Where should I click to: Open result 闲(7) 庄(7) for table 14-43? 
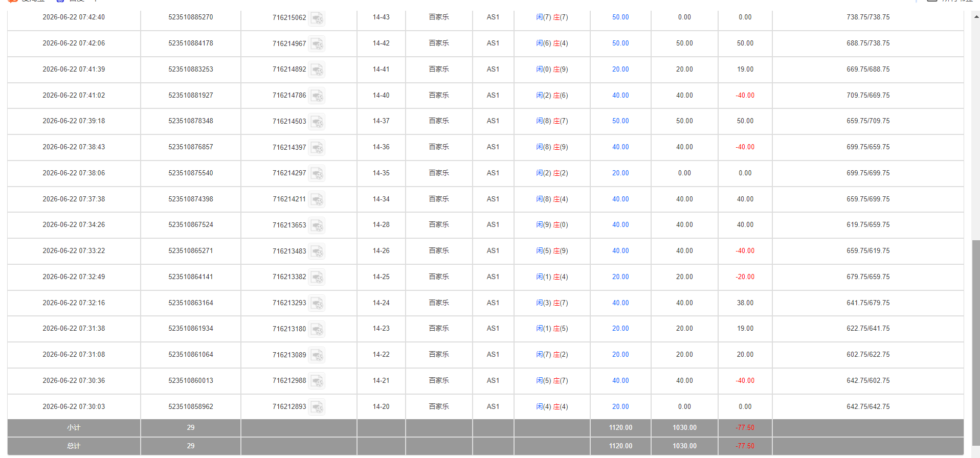click(552, 17)
